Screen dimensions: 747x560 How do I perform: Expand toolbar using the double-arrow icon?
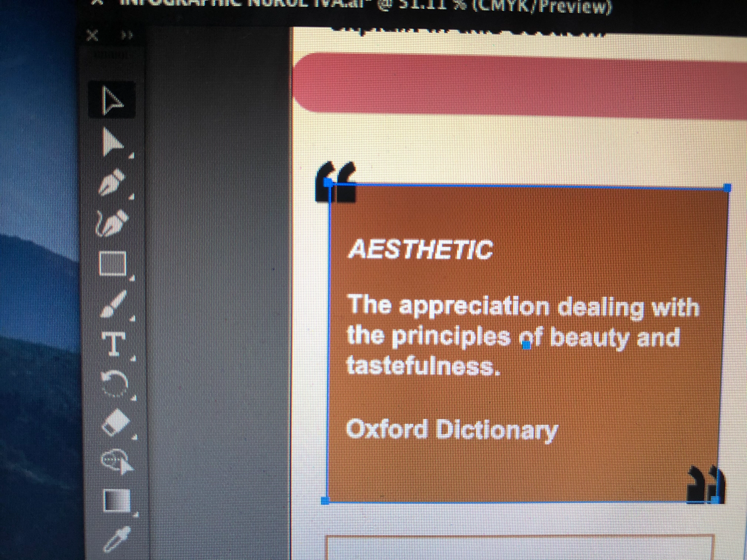(x=127, y=35)
